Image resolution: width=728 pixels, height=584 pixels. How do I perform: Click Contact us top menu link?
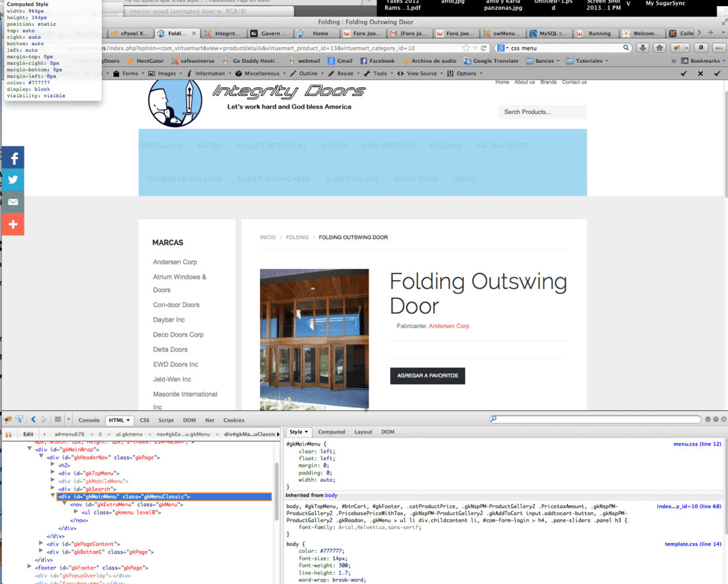coord(574,82)
